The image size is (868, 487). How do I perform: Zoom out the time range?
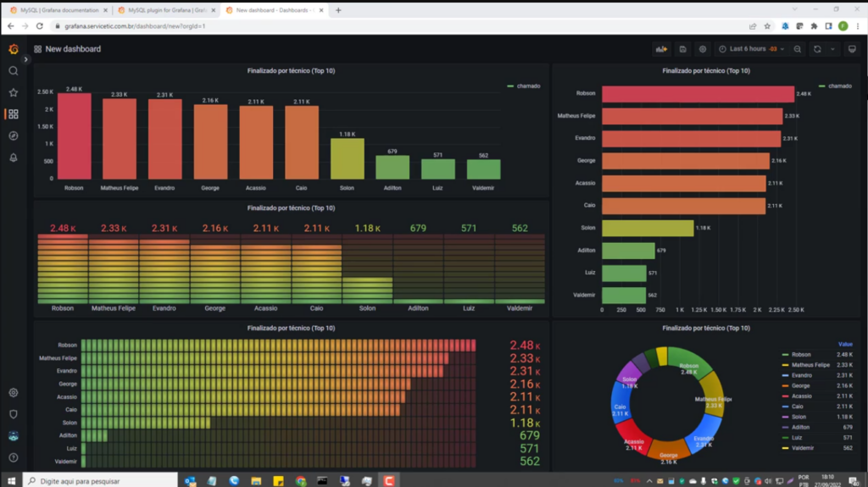coord(798,49)
